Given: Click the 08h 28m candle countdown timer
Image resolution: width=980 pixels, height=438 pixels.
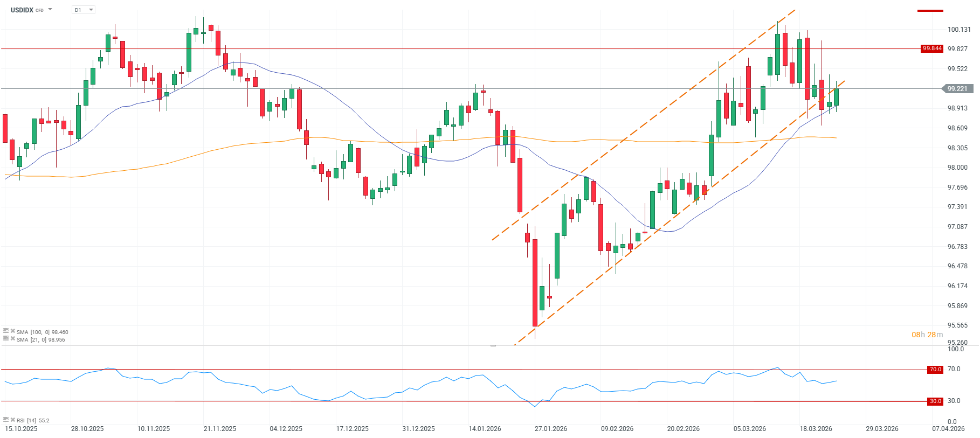Looking at the screenshot, I should [927, 335].
